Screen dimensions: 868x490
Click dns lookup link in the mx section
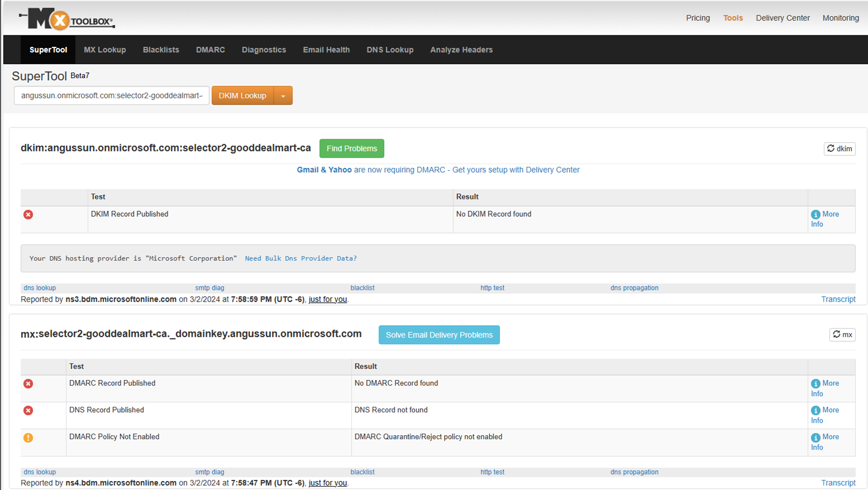(40, 472)
